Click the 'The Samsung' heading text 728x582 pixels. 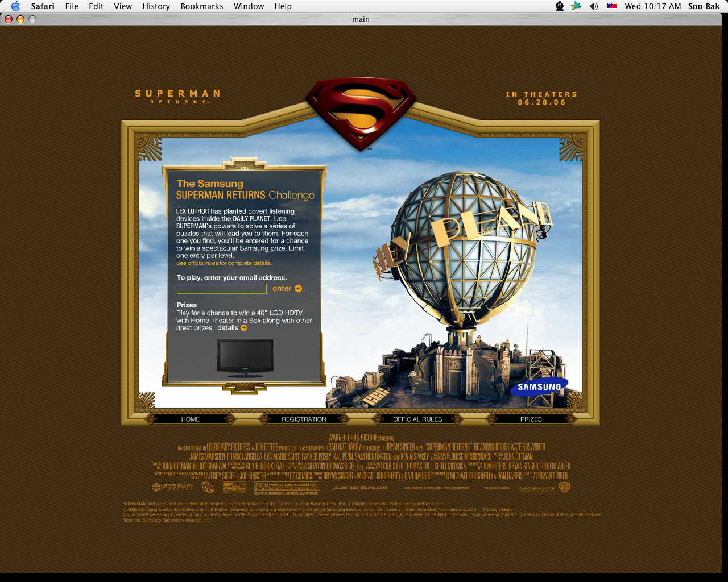(210, 184)
